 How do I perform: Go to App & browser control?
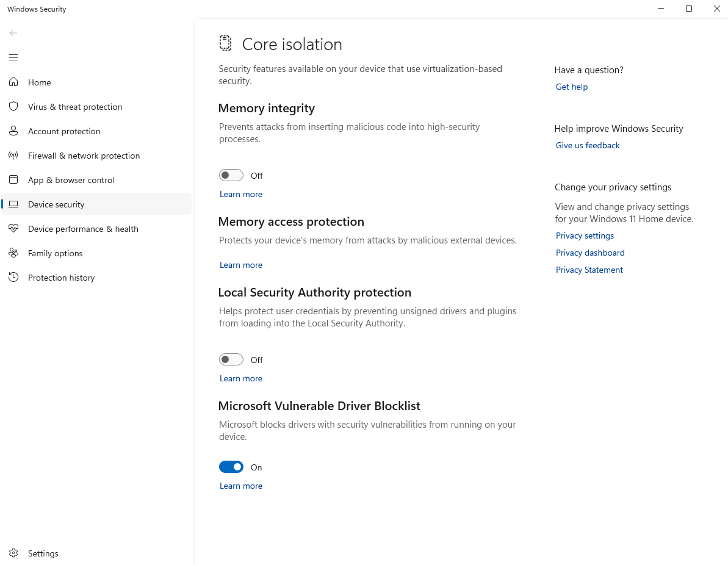coord(71,179)
